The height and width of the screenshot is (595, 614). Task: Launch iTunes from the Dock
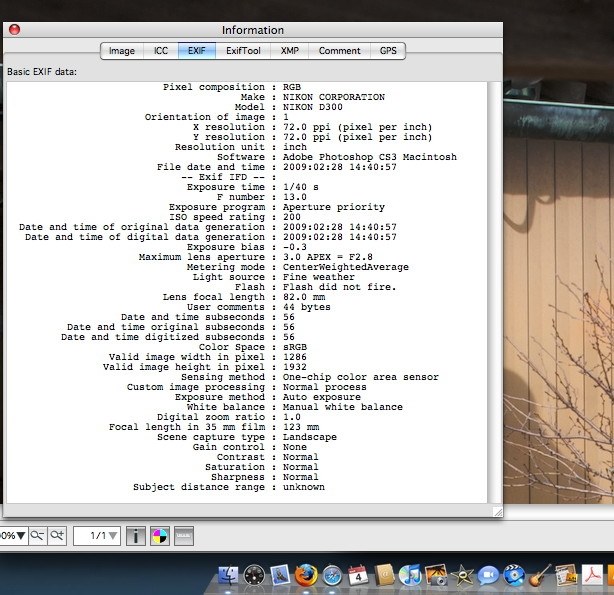click(x=410, y=575)
